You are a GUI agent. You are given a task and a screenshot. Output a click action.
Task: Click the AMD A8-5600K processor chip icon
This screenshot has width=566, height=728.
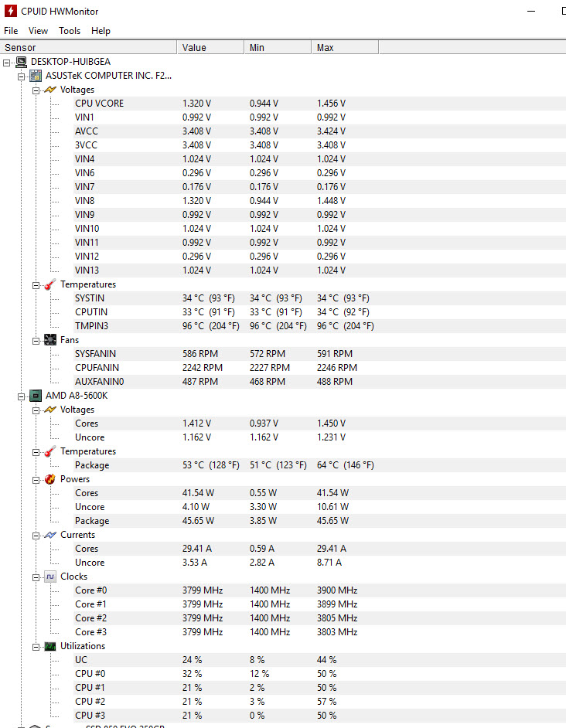pyautogui.click(x=36, y=396)
